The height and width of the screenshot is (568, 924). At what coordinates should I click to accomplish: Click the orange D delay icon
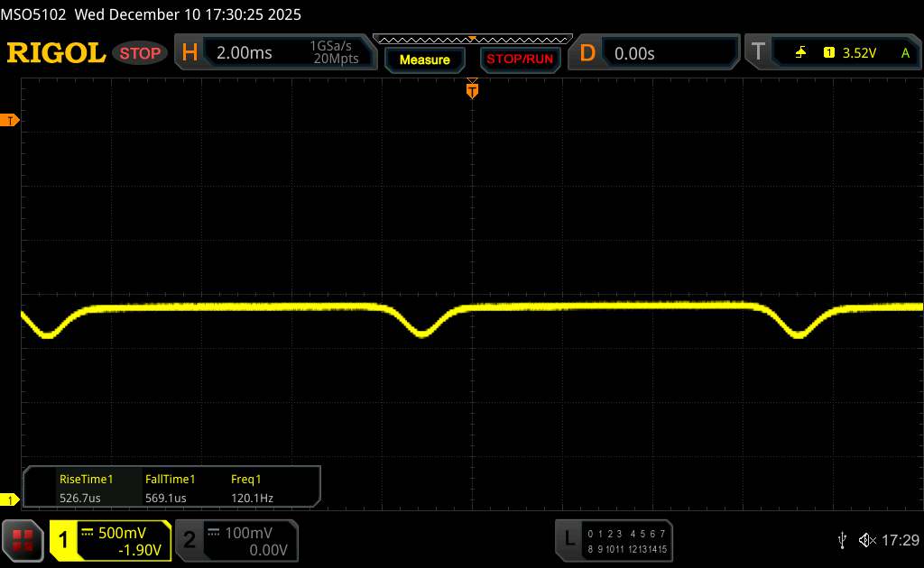coord(587,53)
